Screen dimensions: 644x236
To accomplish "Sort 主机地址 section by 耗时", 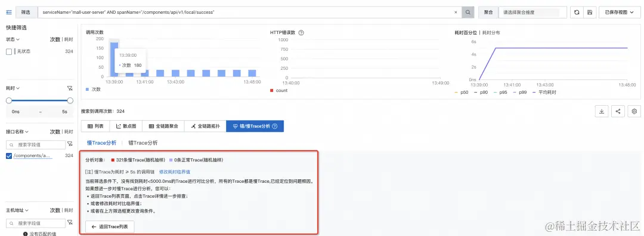I will 69,210.
